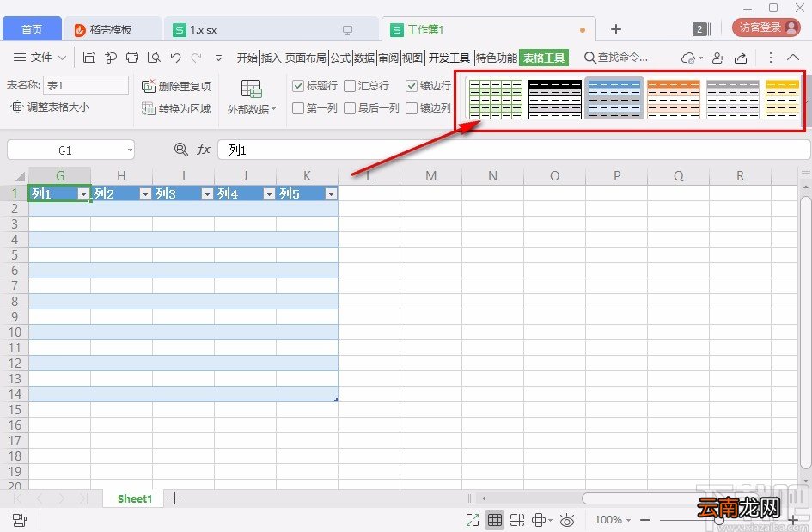Open the 列4 filter dropdown
This screenshot has width=812, height=532.
tap(269, 193)
